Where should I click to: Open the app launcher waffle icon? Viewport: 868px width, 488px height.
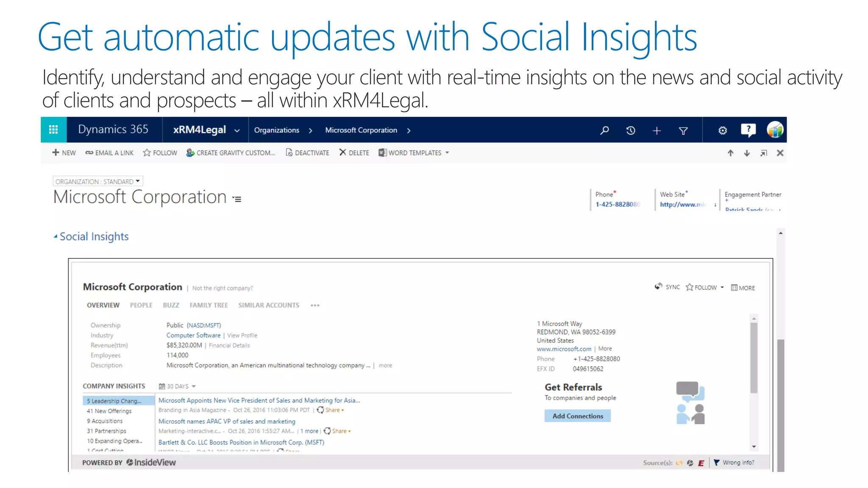[53, 130]
